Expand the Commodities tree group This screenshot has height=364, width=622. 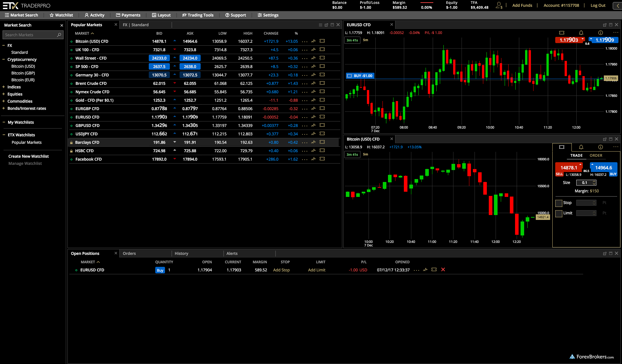tap(4, 101)
